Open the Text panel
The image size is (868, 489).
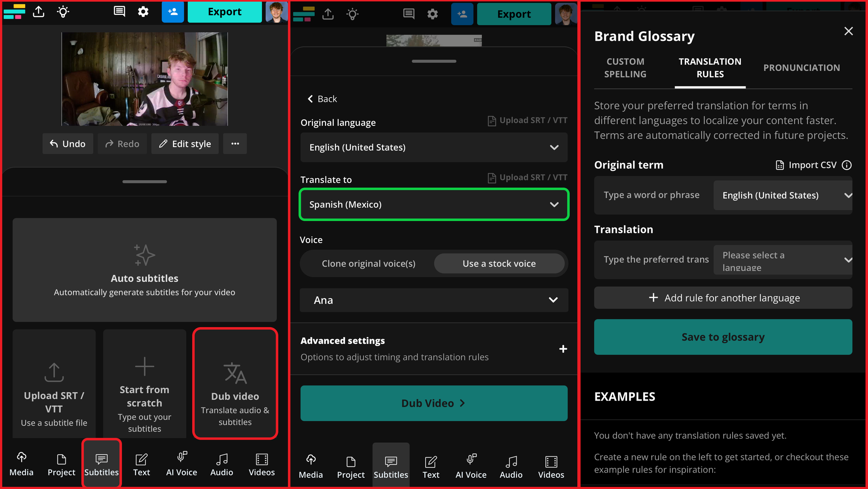(x=141, y=464)
